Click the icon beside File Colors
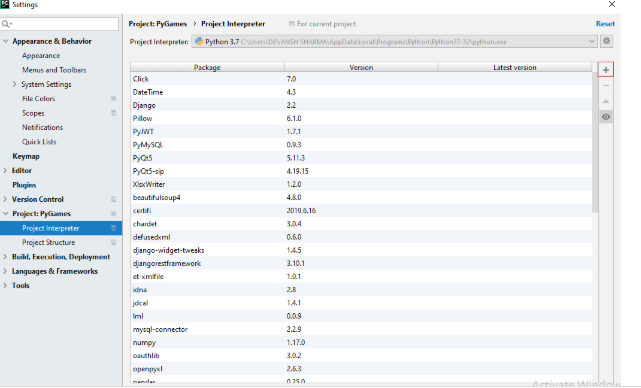This screenshot has width=641, height=388. pyautogui.click(x=113, y=99)
